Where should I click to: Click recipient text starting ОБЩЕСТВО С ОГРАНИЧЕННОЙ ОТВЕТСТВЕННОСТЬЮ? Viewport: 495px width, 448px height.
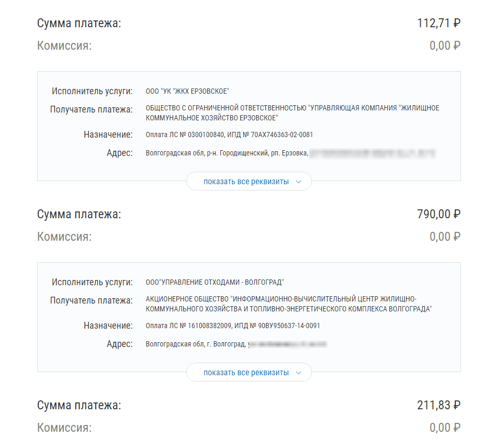point(292,113)
